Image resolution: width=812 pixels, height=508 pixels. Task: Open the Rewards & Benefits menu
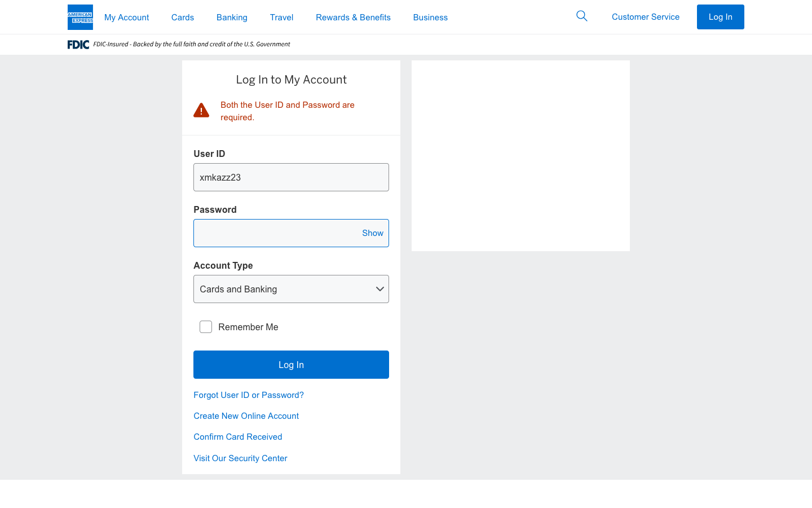353,17
